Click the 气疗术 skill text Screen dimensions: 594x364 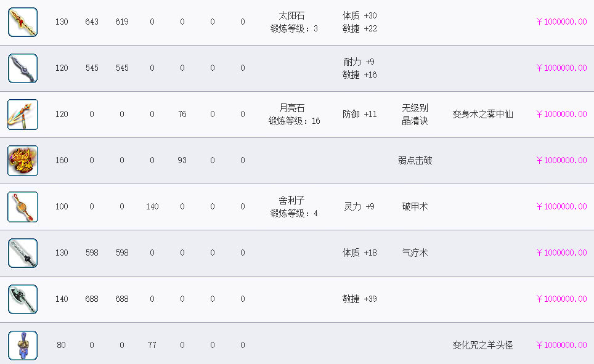[415, 253]
